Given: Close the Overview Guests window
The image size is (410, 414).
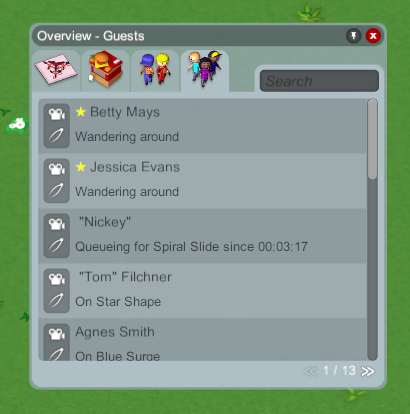Looking at the screenshot, I should (x=373, y=36).
